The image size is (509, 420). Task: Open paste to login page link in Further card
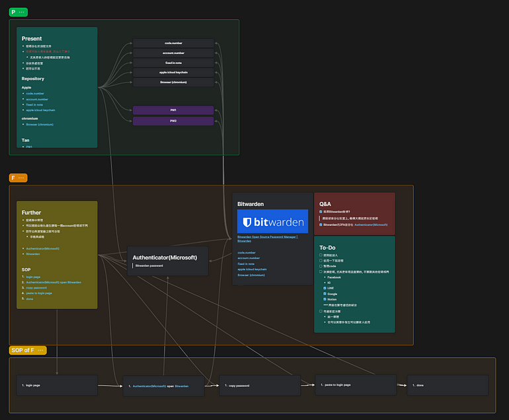pos(39,293)
